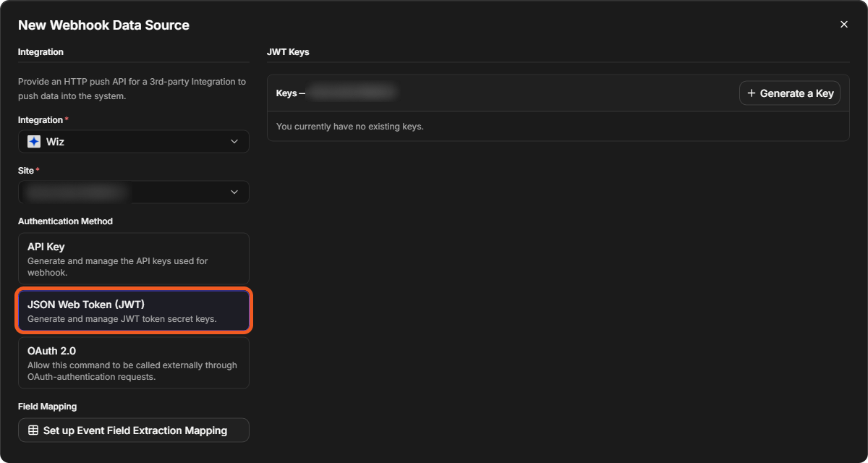Click the table icon in Field Mapping button
This screenshot has width=868, height=463.
click(x=33, y=430)
